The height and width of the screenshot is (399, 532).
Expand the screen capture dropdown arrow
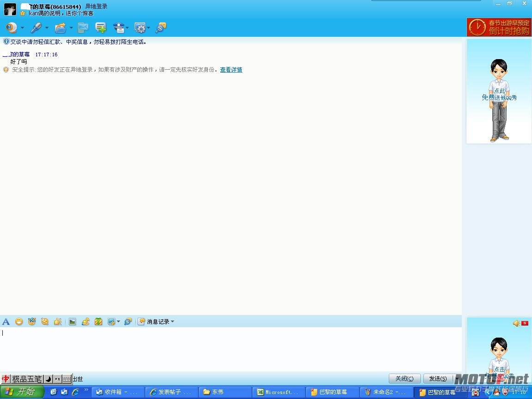pos(118,321)
